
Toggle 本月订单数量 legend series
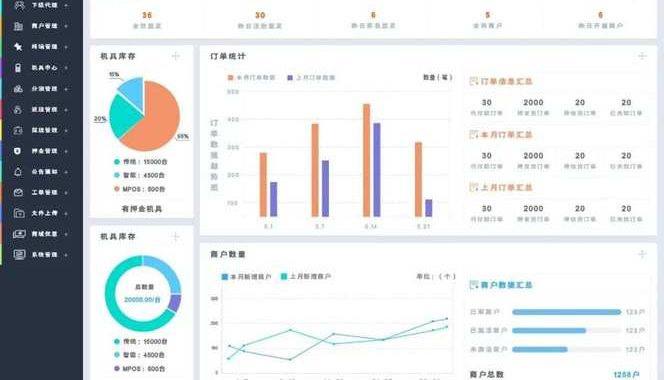(252, 78)
